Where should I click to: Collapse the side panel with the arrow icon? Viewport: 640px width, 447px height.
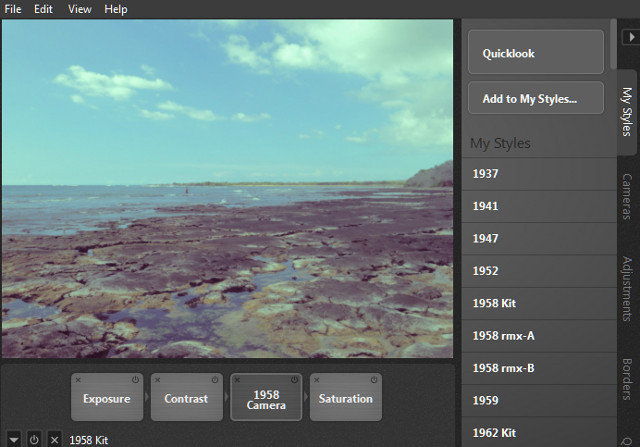(631, 37)
